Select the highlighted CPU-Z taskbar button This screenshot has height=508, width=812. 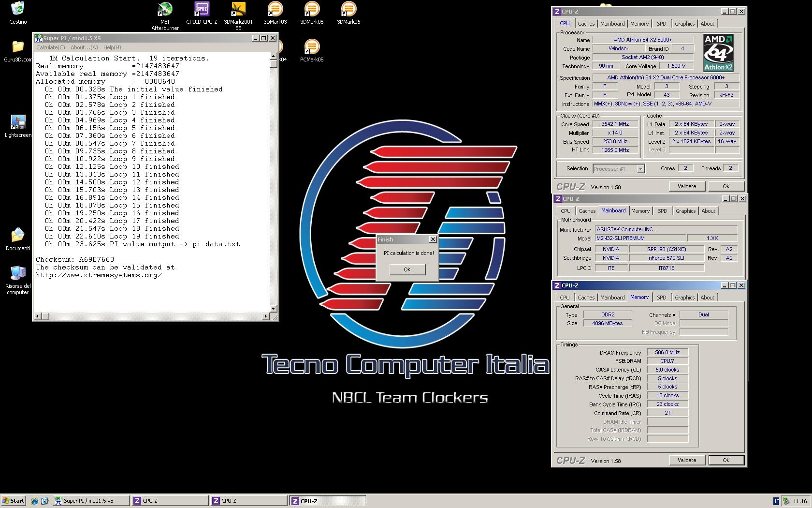click(327, 501)
